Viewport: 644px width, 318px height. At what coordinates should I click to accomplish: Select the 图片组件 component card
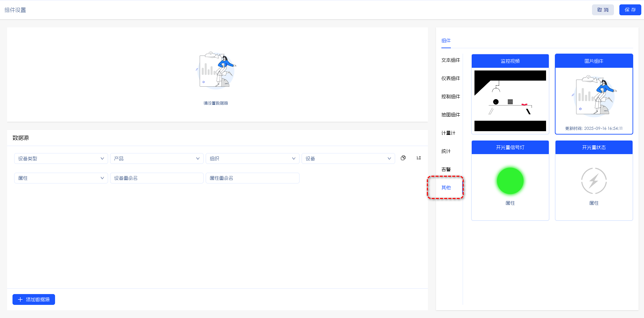594,94
